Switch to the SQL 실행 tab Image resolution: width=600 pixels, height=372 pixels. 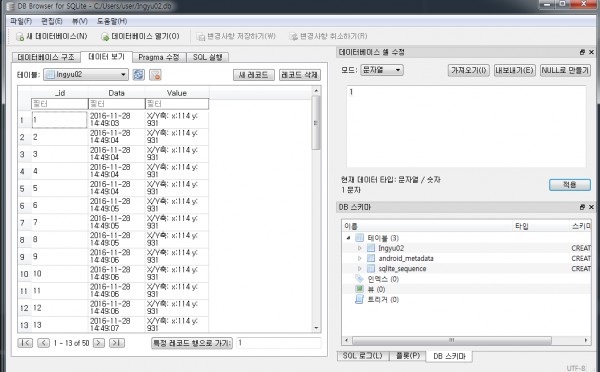tap(207, 57)
